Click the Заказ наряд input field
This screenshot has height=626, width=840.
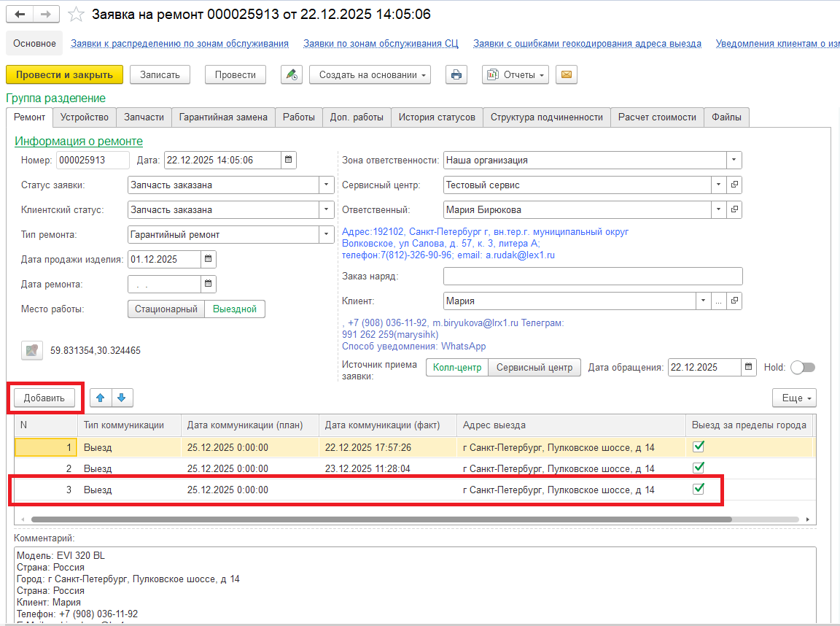(592, 276)
